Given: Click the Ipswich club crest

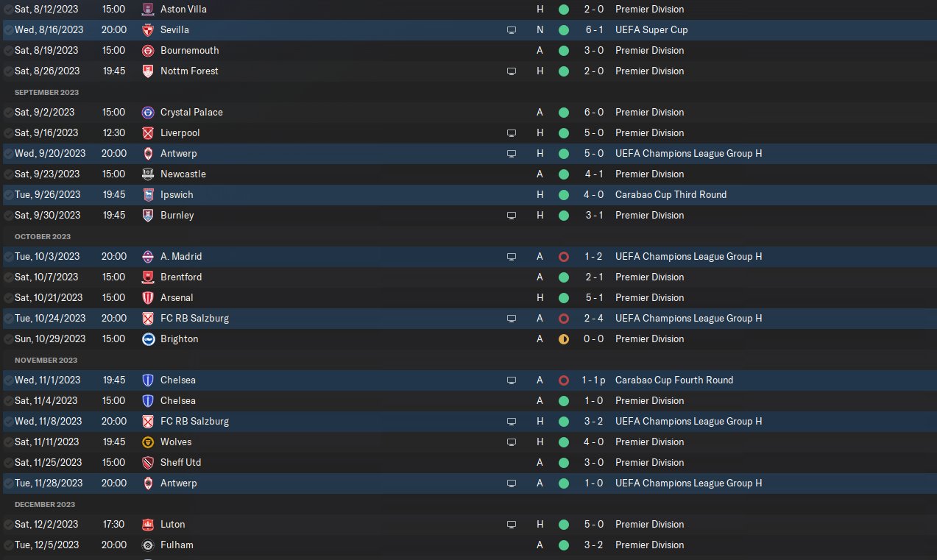Looking at the screenshot, I should click(148, 195).
